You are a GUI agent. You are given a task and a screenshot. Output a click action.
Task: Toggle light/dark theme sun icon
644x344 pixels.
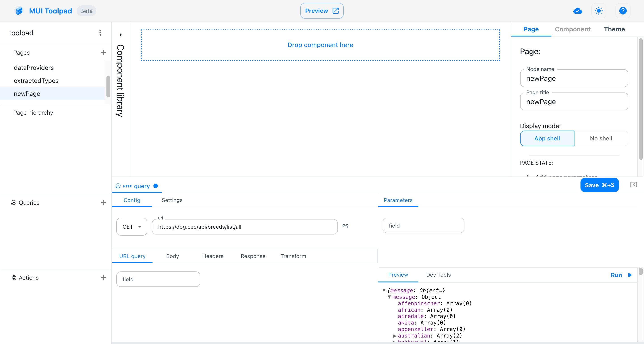tap(599, 11)
